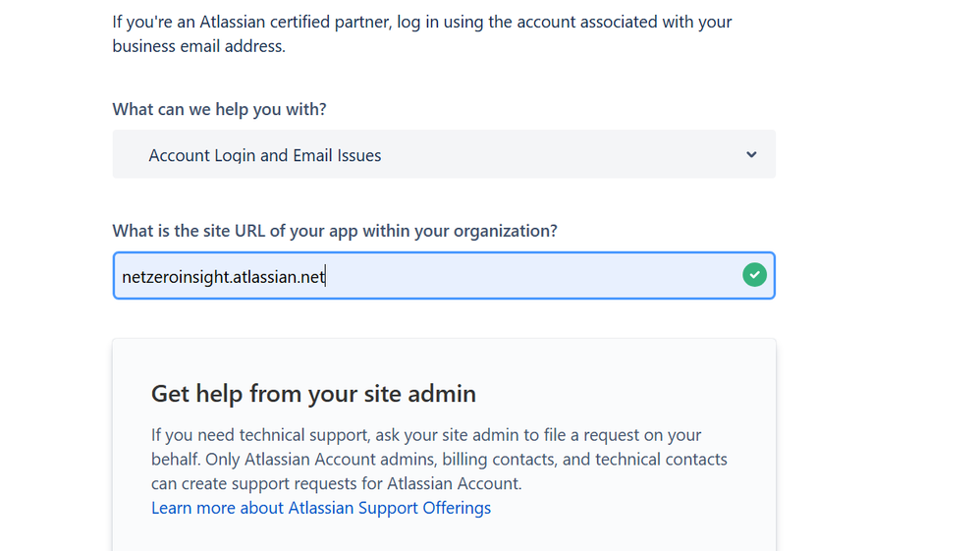This screenshot has height=551, width=980.
Task: Click the site URL question label
Action: click(x=335, y=231)
